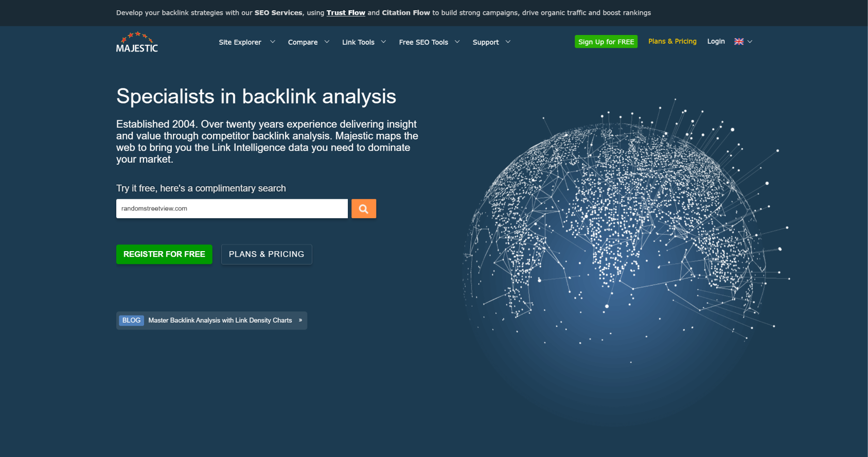Click the 'SEO Services' text in banner

[x=278, y=13]
